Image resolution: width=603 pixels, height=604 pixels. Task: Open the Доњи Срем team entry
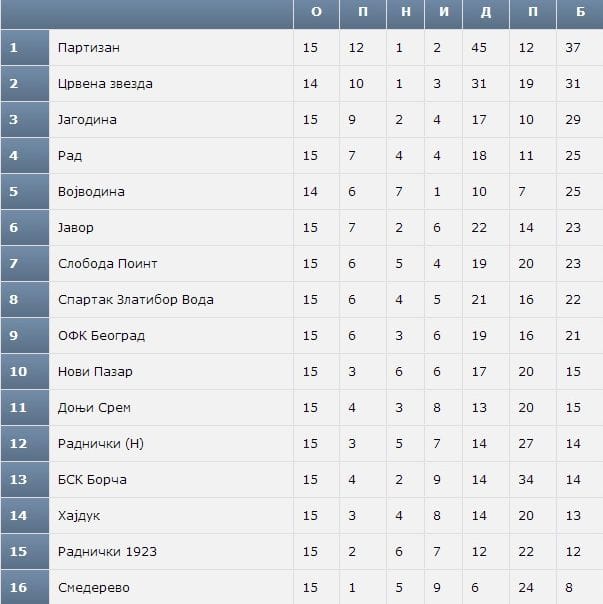94,408
